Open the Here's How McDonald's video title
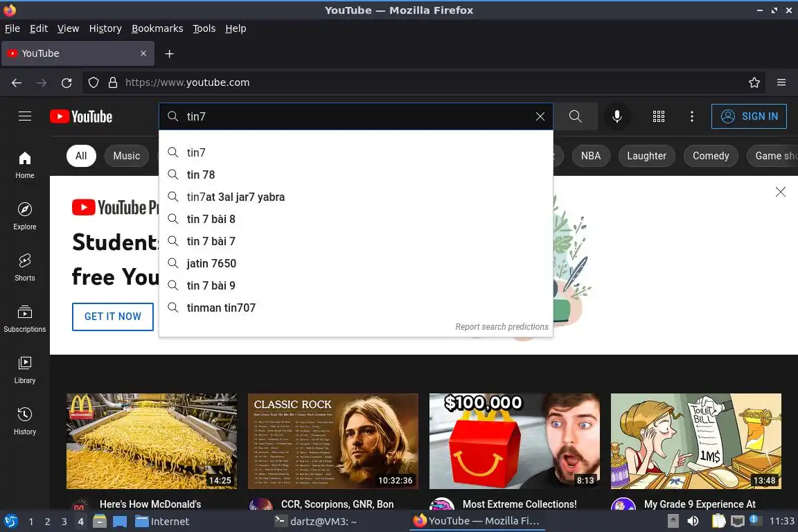 pyautogui.click(x=150, y=504)
